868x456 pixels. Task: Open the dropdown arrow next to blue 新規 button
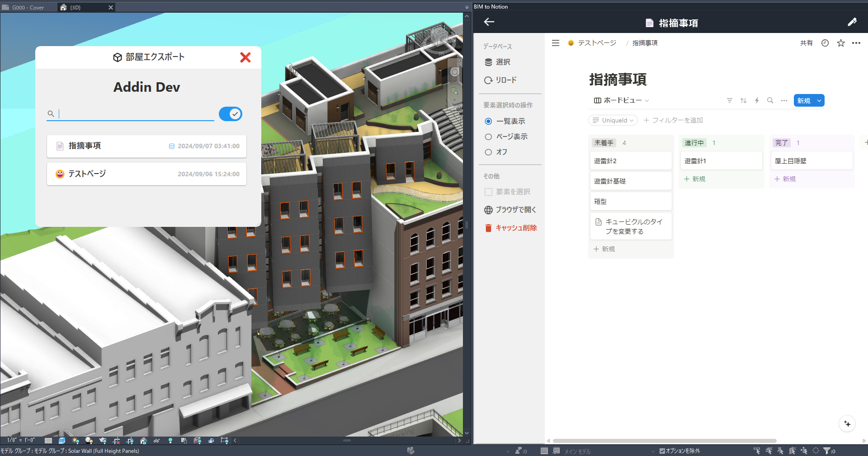pyautogui.click(x=819, y=100)
